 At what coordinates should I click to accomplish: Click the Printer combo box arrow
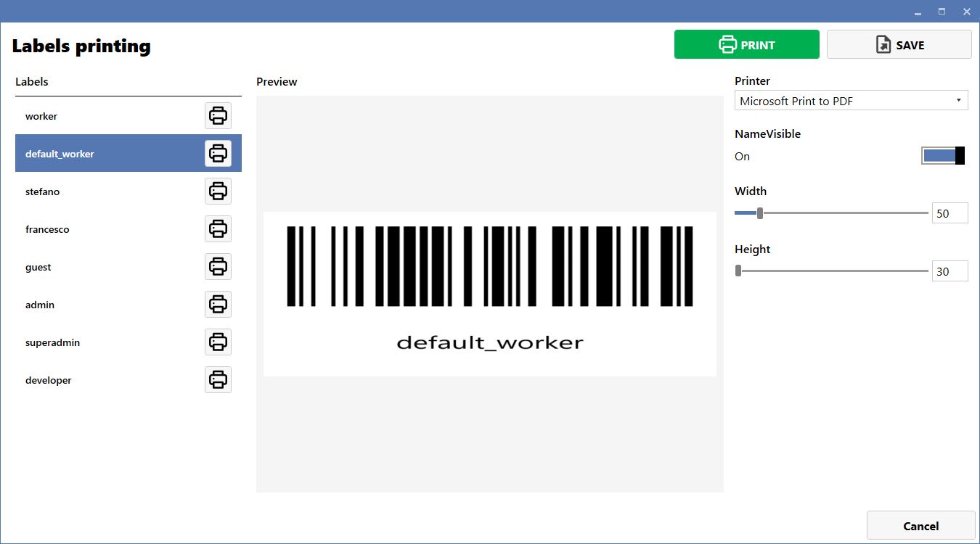tap(958, 101)
